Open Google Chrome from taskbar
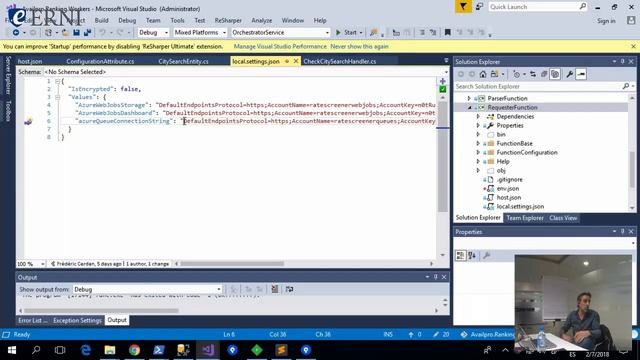 tap(134, 350)
